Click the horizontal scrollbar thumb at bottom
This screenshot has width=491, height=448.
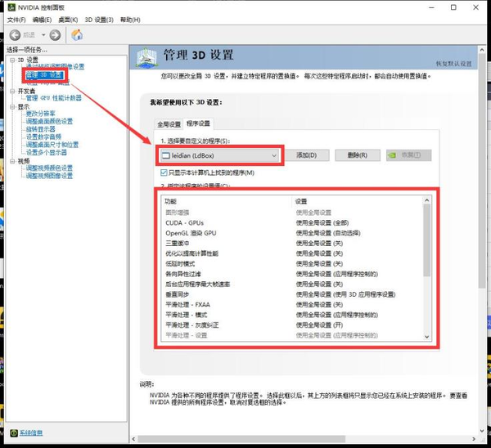point(241,439)
